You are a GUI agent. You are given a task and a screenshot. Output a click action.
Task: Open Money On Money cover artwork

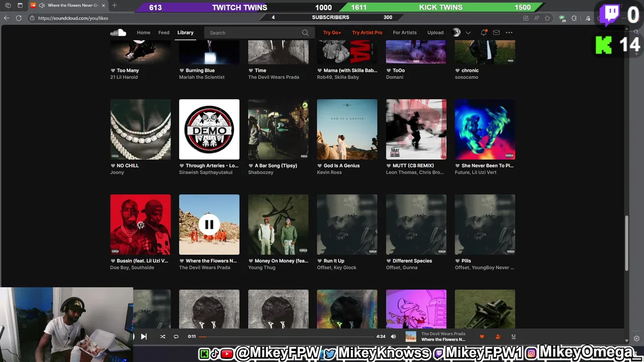click(278, 225)
